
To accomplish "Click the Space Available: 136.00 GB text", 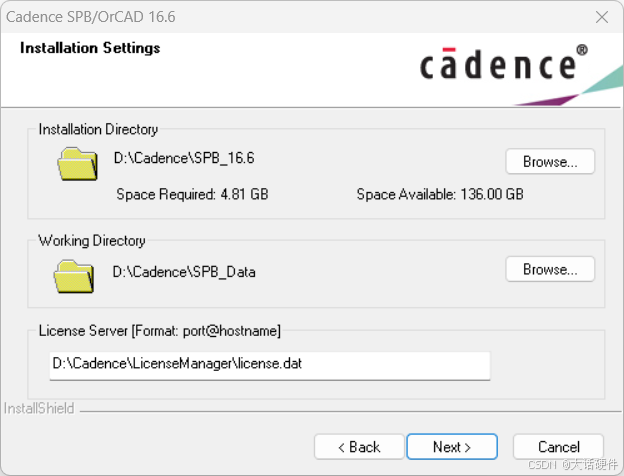I will tap(440, 194).
